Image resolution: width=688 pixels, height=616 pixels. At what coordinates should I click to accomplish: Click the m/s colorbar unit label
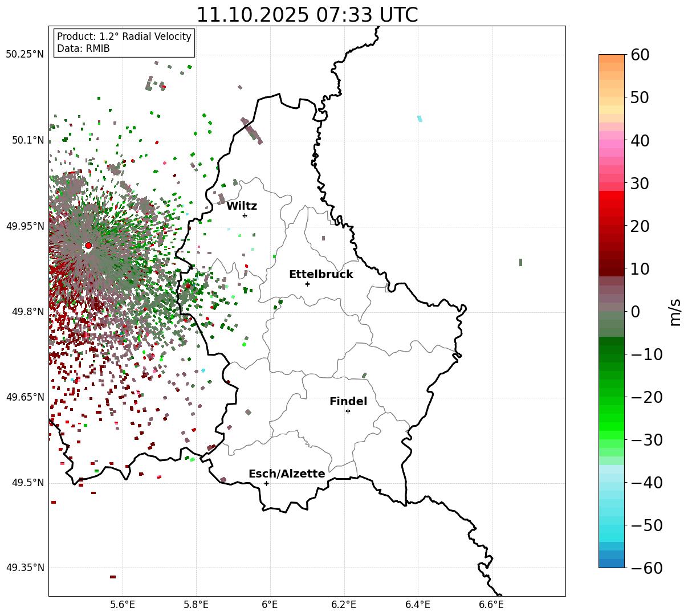(x=675, y=312)
